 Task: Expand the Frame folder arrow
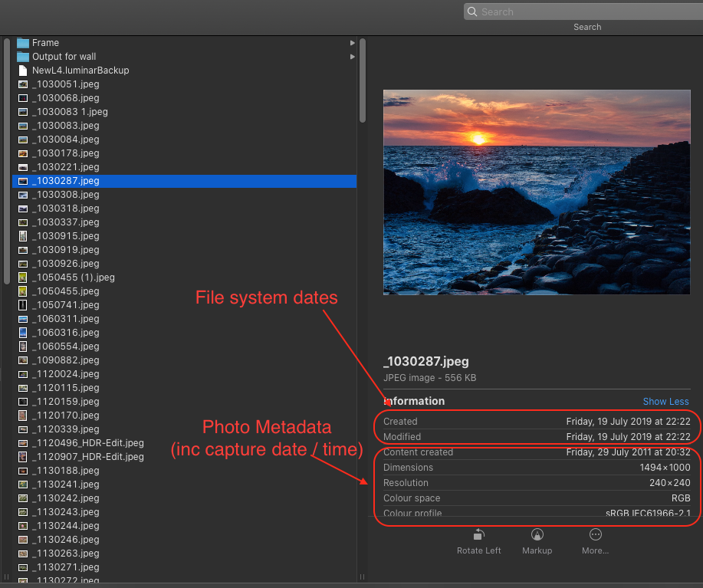[352, 43]
